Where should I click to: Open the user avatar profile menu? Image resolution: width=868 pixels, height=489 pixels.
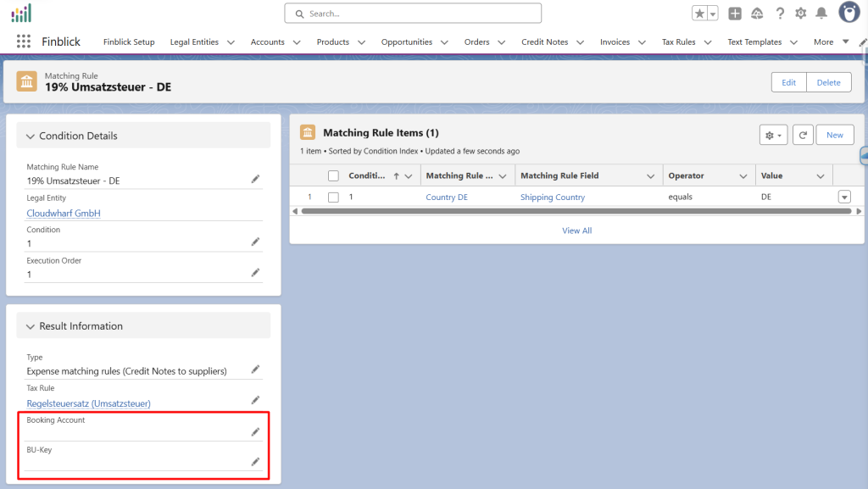coord(849,13)
